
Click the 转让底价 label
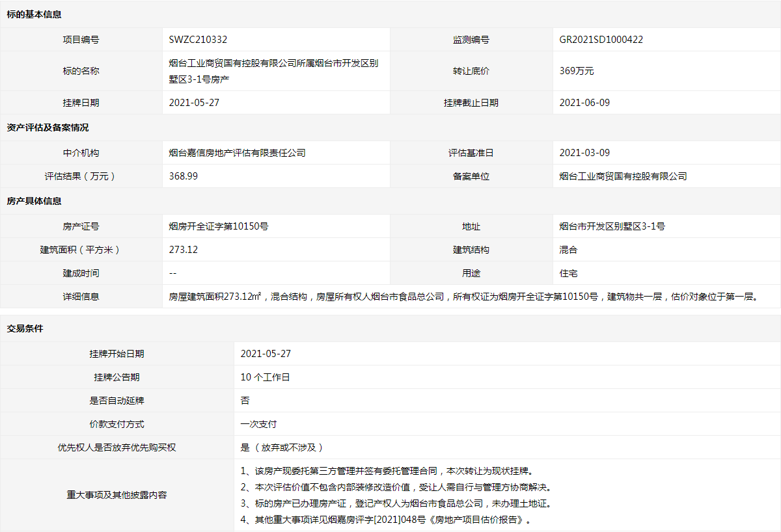click(x=471, y=72)
